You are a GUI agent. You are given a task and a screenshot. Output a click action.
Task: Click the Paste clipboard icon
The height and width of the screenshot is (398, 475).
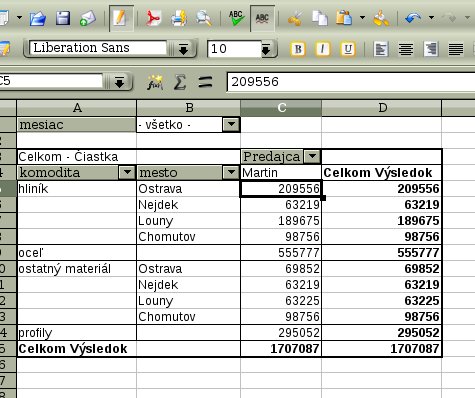pyautogui.click(x=344, y=18)
